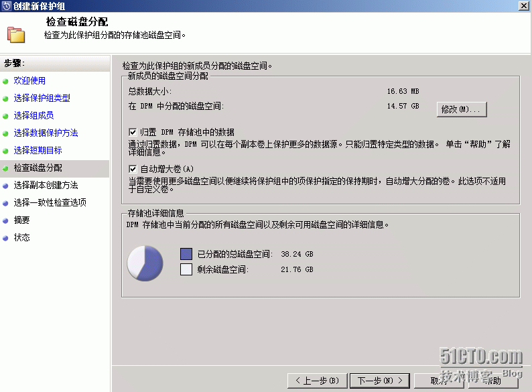This screenshot has height=392, width=532.
Task: Click the 总数据大小 label
Action: click(150, 91)
